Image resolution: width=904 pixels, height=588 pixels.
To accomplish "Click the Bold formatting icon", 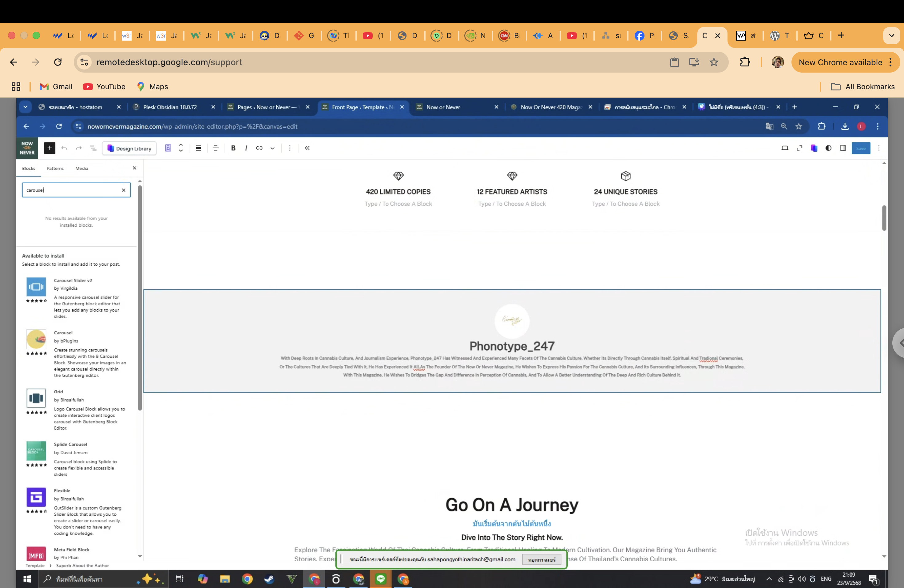I will 233,148.
